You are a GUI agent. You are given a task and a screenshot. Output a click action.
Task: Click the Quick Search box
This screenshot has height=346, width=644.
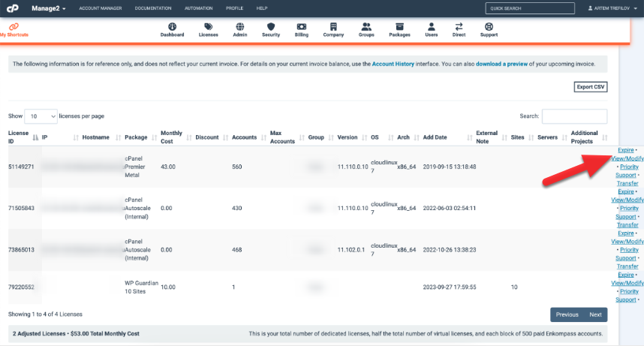(530, 8)
